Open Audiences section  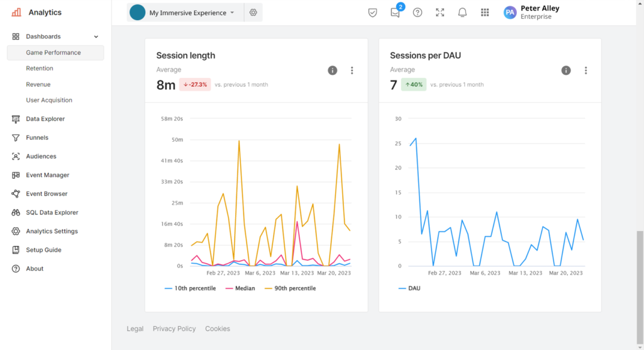41,156
